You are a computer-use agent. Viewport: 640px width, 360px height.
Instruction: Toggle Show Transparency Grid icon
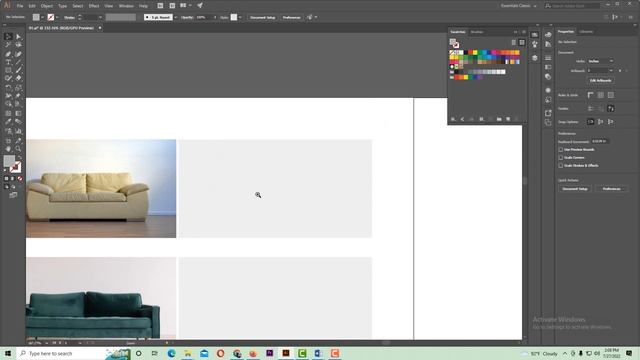[x=611, y=95]
